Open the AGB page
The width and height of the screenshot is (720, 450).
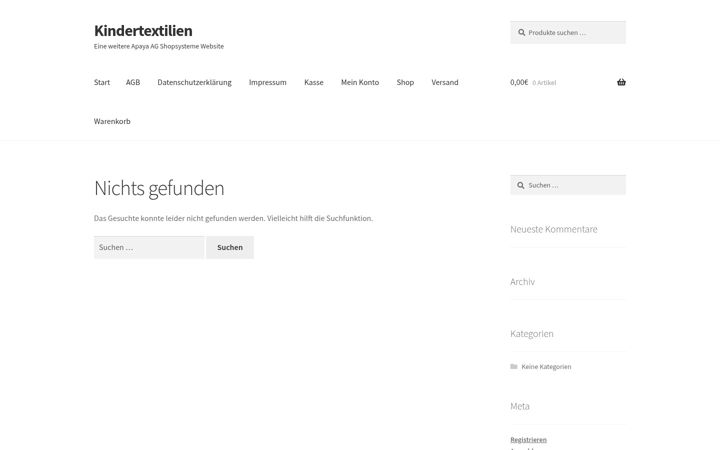(133, 82)
